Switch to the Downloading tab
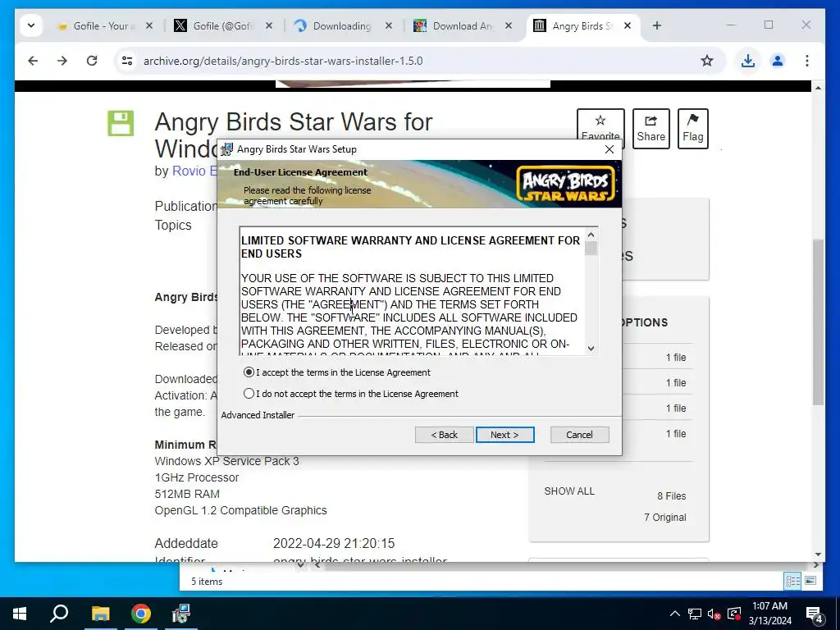The height and width of the screenshot is (630, 840). (x=341, y=25)
